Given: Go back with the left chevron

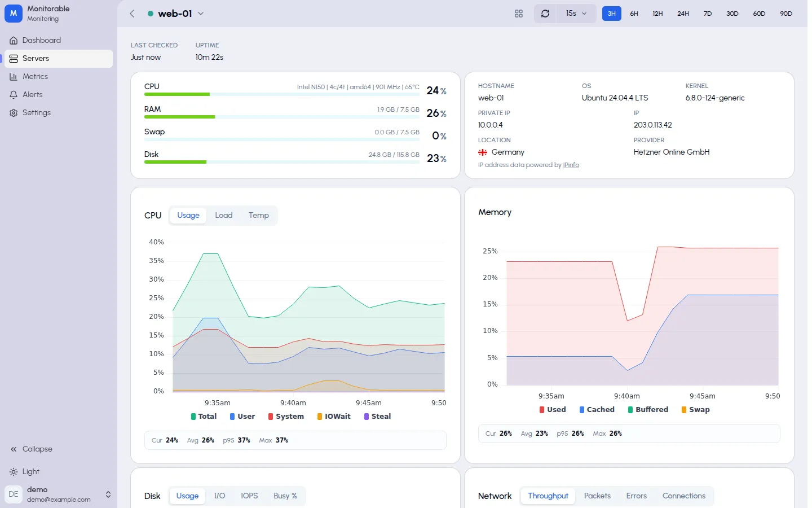Looking at the screenshot, I should click(132, 14).
